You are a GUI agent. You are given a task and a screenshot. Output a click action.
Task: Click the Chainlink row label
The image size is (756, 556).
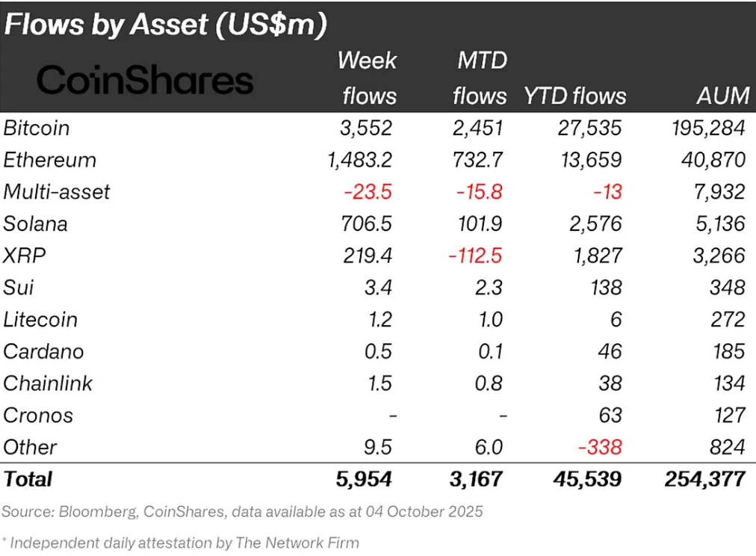click(48, 383)
